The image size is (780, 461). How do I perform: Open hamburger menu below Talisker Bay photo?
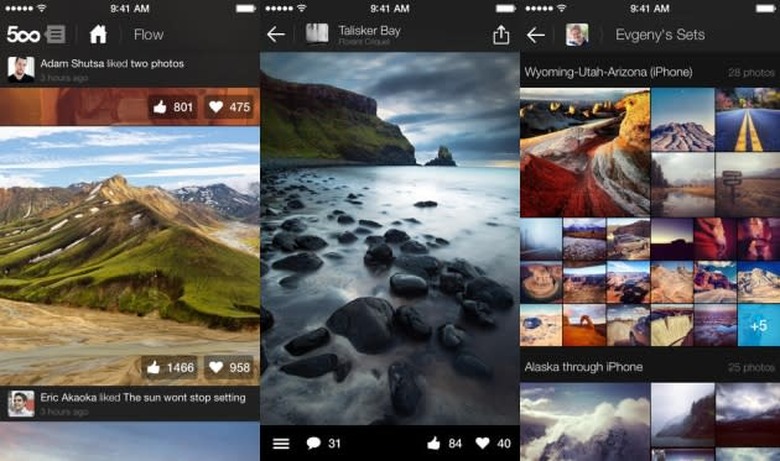(x=281, y=443)
